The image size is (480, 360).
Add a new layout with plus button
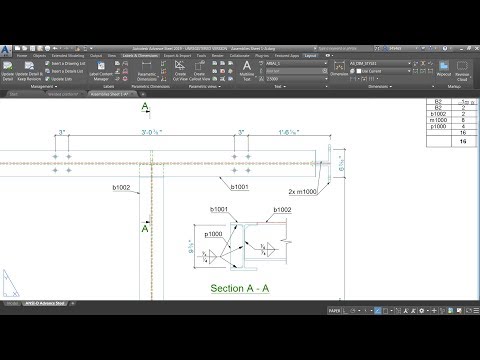tap(73, 303)
